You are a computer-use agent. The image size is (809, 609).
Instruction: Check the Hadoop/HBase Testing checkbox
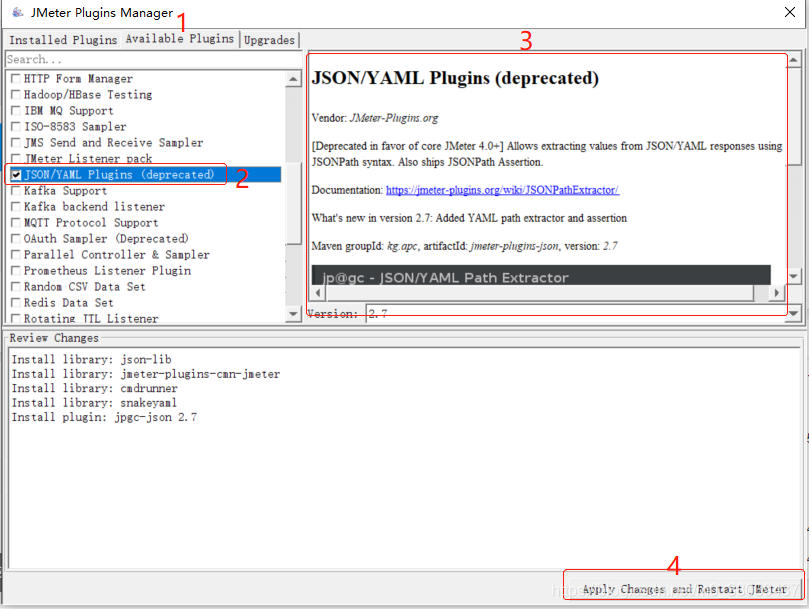point(16,94)
